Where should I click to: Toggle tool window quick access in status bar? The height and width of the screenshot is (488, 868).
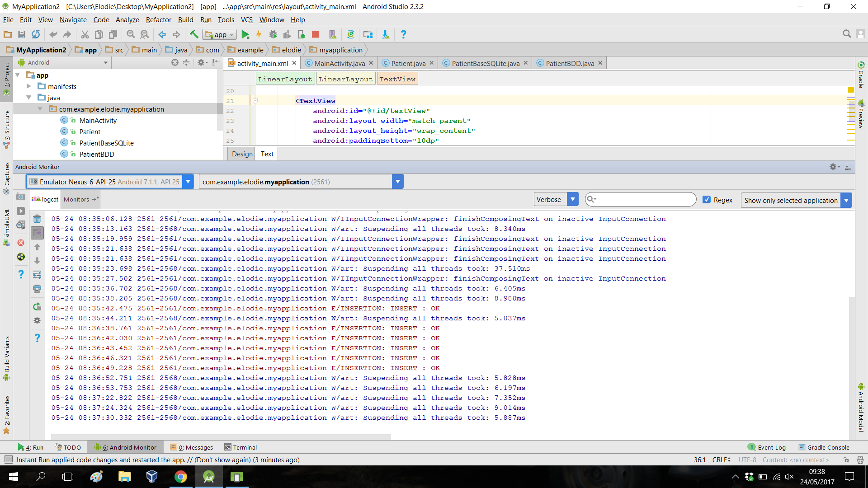[x=8, y=460]
